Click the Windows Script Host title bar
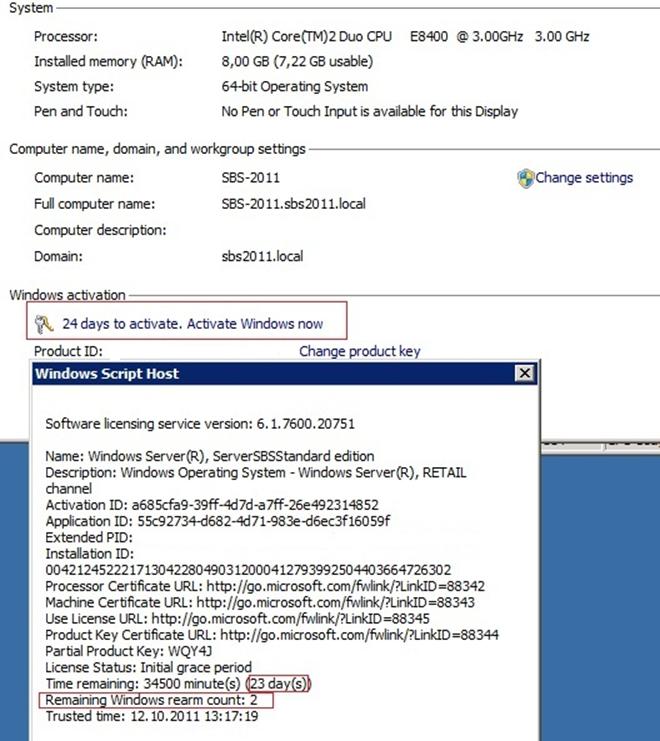 [284, 374]
